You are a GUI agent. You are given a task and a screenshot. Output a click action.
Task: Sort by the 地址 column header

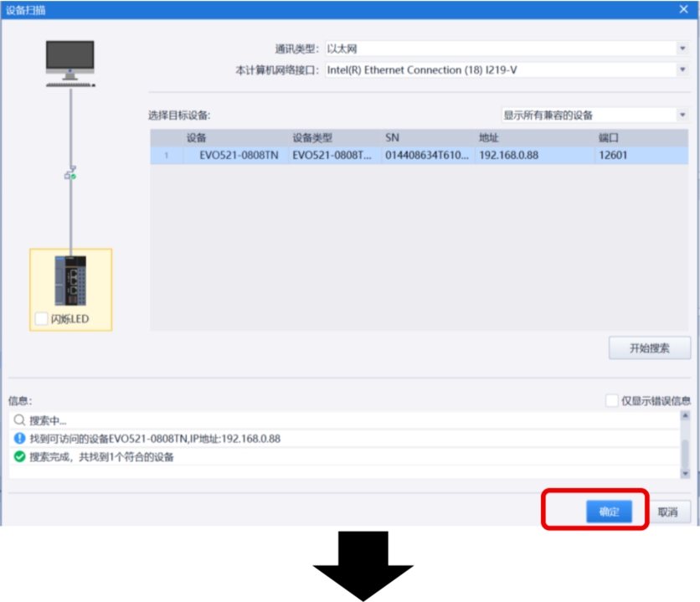pyautogui.click(x=489, y=137)
